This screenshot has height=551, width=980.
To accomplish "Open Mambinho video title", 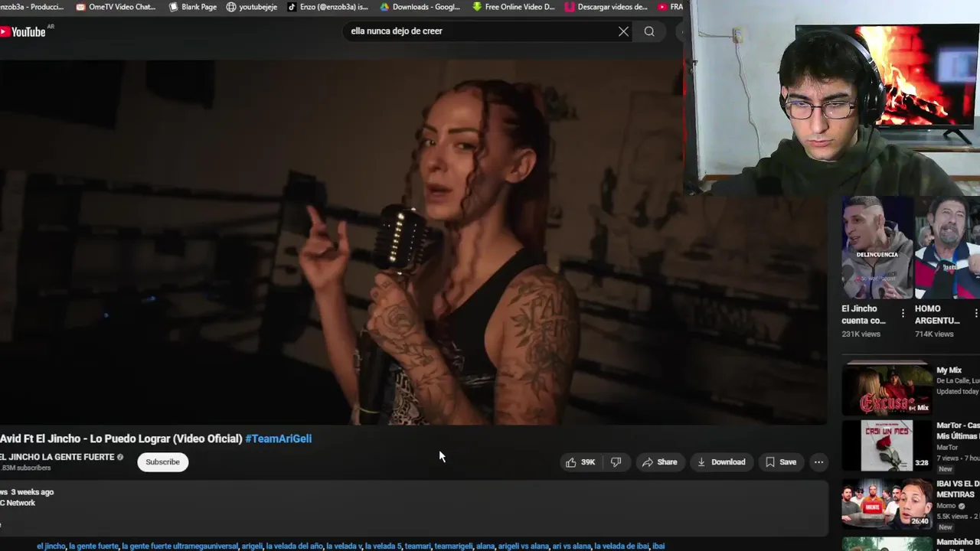I will coord(958,543).
